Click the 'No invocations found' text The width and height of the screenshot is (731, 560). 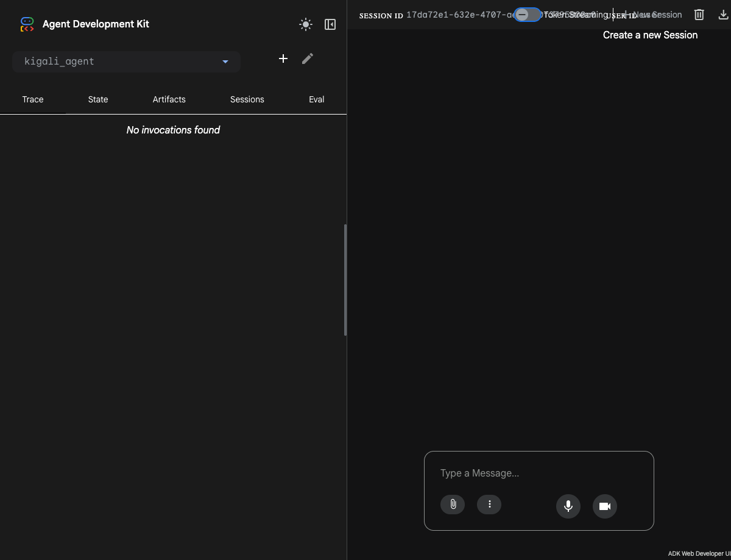click(x=173, y=130)
